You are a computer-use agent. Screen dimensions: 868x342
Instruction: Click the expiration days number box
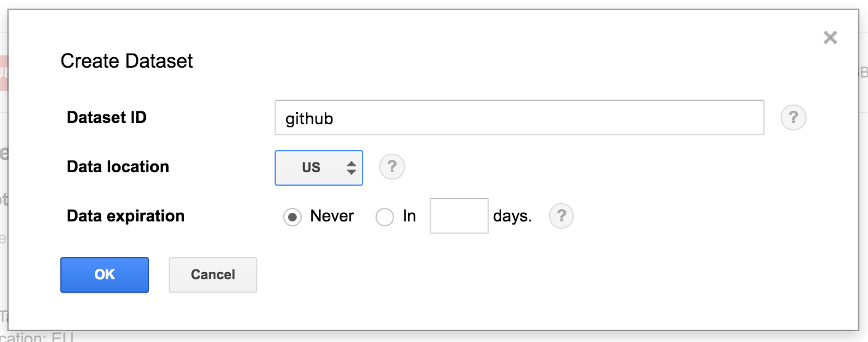tap(459, 216)
